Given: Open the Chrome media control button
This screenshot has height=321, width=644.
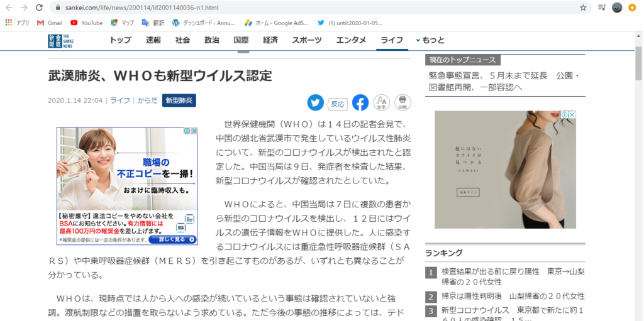Looking at the screenshot, I should tap(602, 8).
